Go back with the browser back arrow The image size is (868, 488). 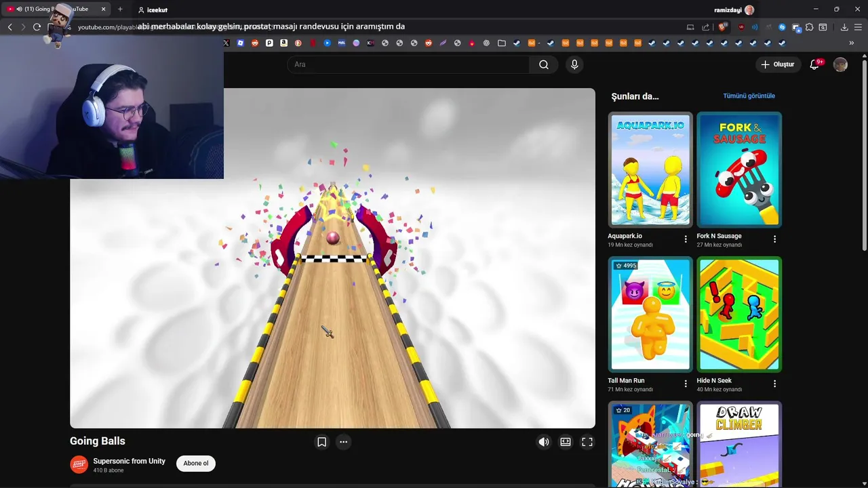pyautogui.click(x=10, y=27)
